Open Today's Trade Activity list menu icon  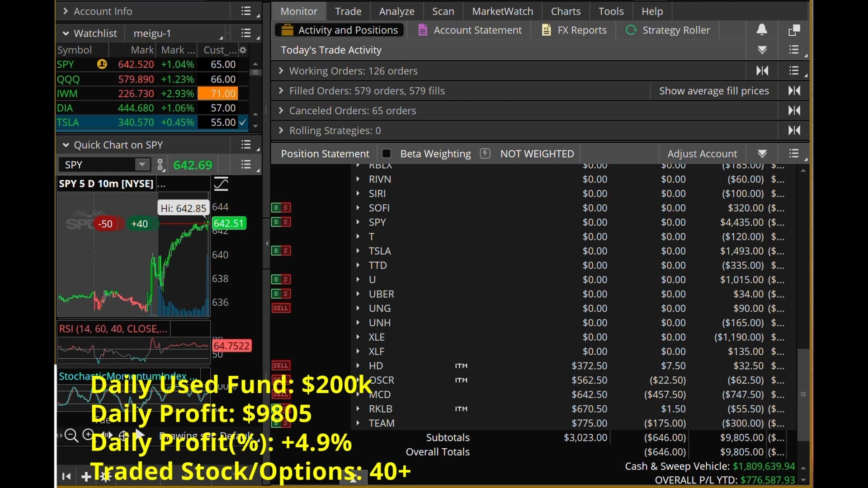794,50
